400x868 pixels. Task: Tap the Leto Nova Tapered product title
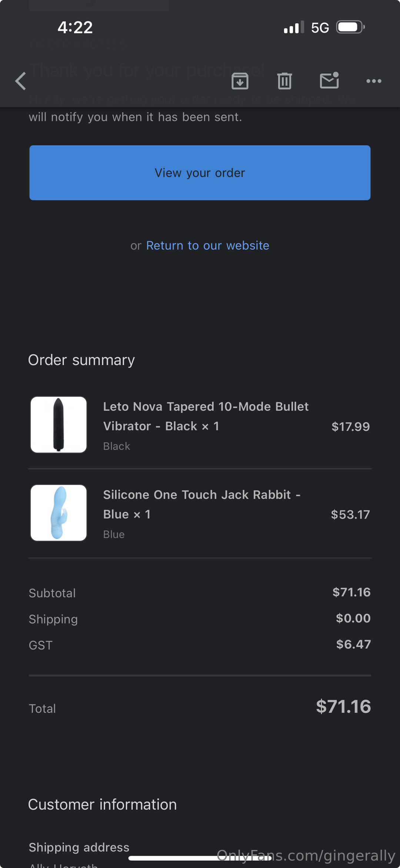[x=206, y=416]
